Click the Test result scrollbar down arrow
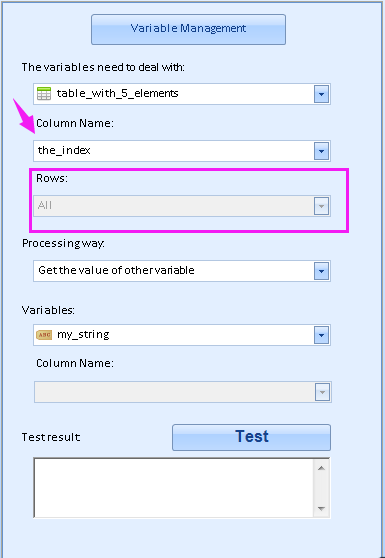 pyautogui.click(x=321, y=509)
